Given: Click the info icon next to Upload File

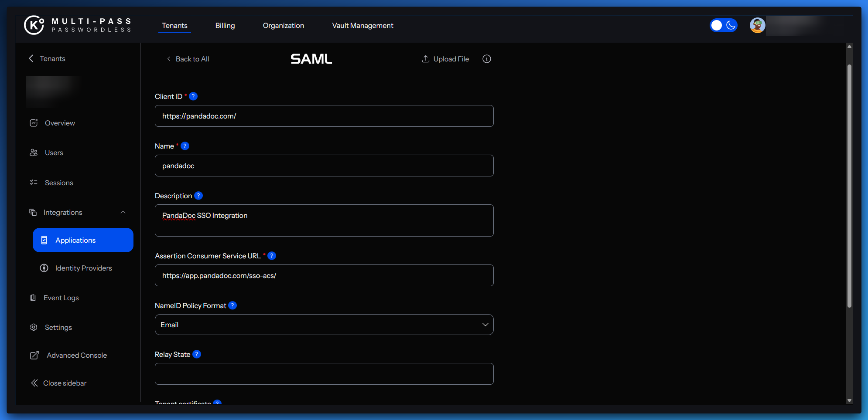Looking at the screenshot, I should (487, 59).
